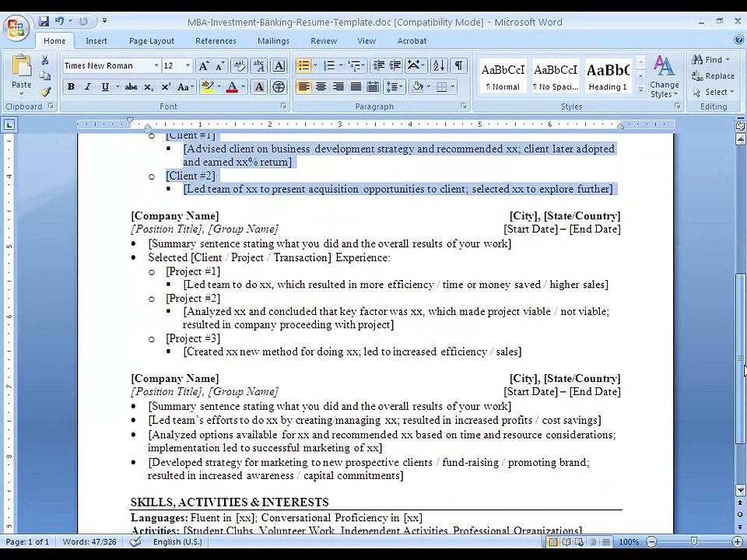Open the Find dropdown arrow
Image resolution: width=747 pixels, height=560 pixels.
tap(728, 60)
